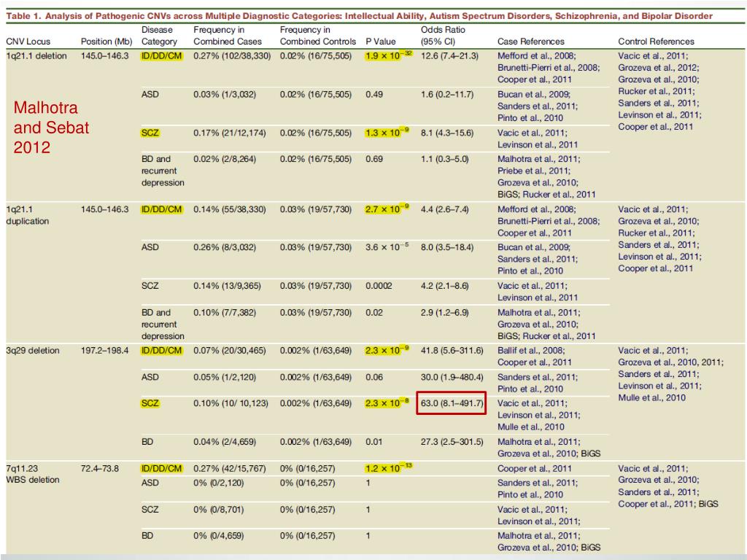Click the cell '0.02% (2/8,264)'

pyautogui.click(x=225, y=159)
